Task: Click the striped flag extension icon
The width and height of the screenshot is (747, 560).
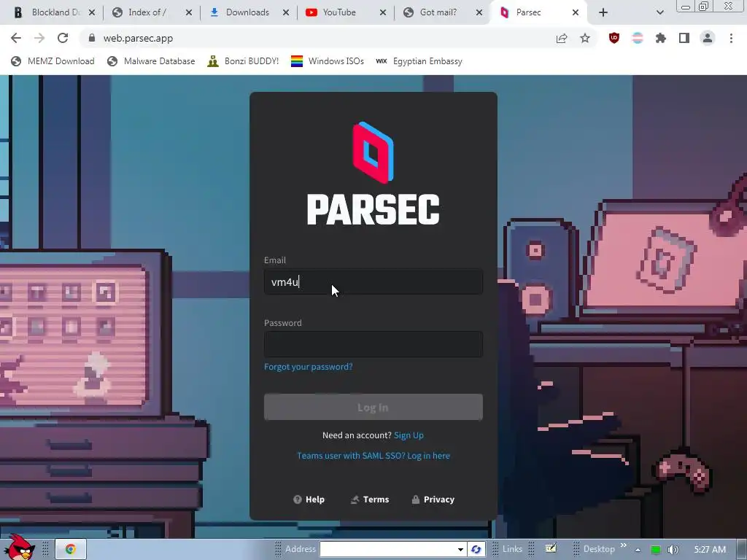Action: (x=638, y=38)
